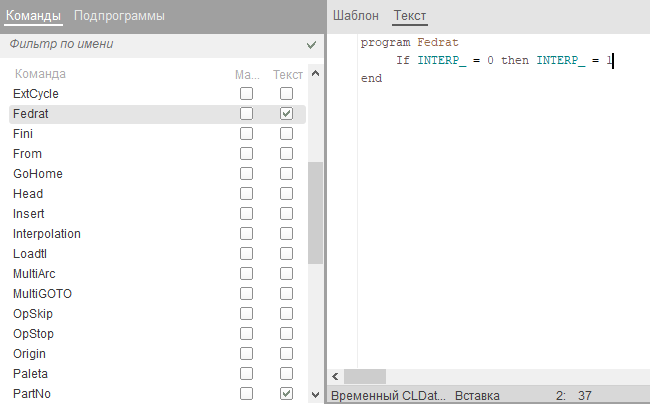Click the editor horizontal scrollbar thumb
Viewport: 650px width, 404px height.
coord(365,376)
